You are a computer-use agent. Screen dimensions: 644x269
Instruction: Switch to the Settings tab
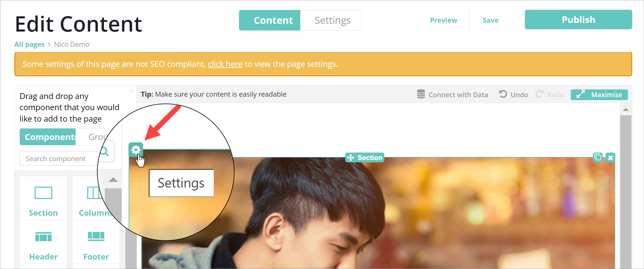(x=332, y=20)
